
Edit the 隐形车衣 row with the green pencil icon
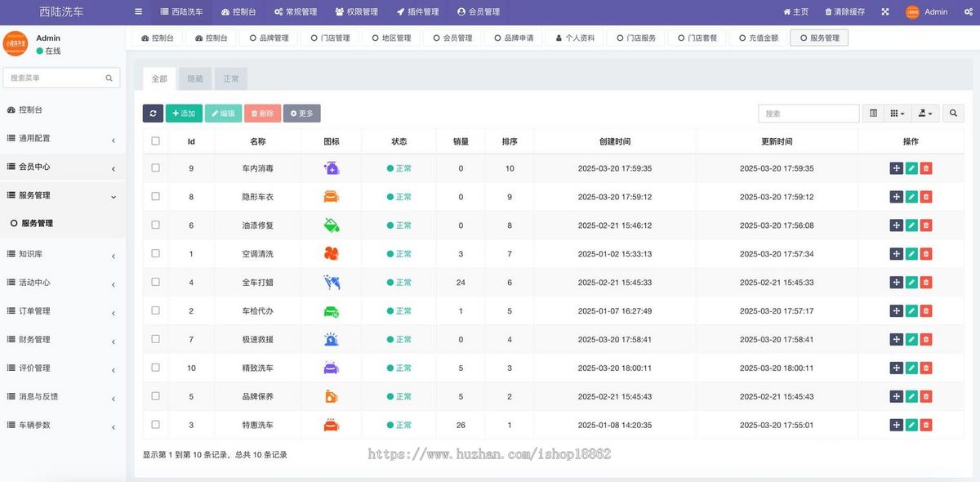tap(911, 197)
